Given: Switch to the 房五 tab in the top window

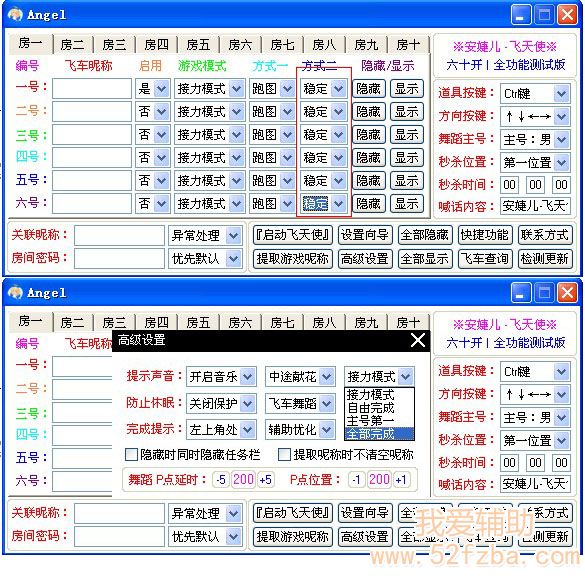Looking at the screenshot, I should coord(198,45).
